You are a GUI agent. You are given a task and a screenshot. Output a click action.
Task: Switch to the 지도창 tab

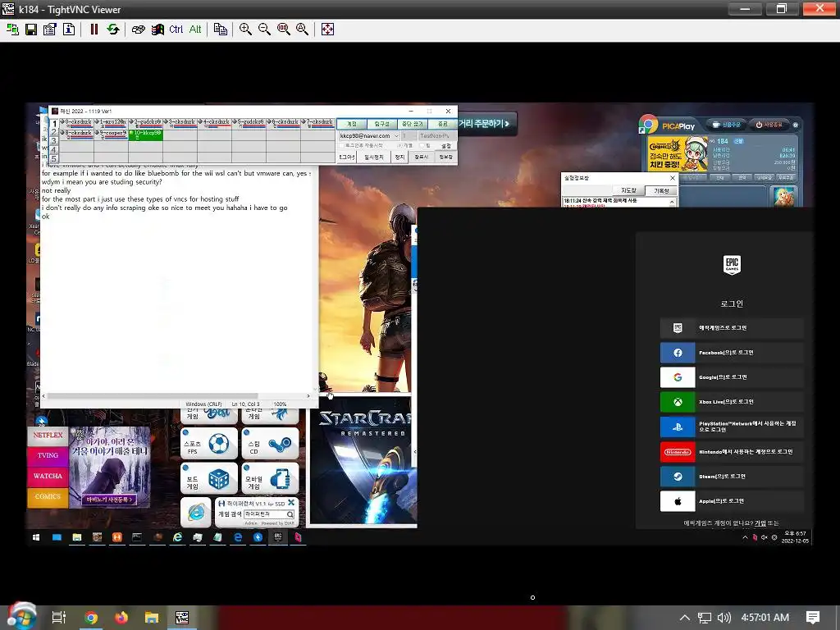click(x=628, y=190)
